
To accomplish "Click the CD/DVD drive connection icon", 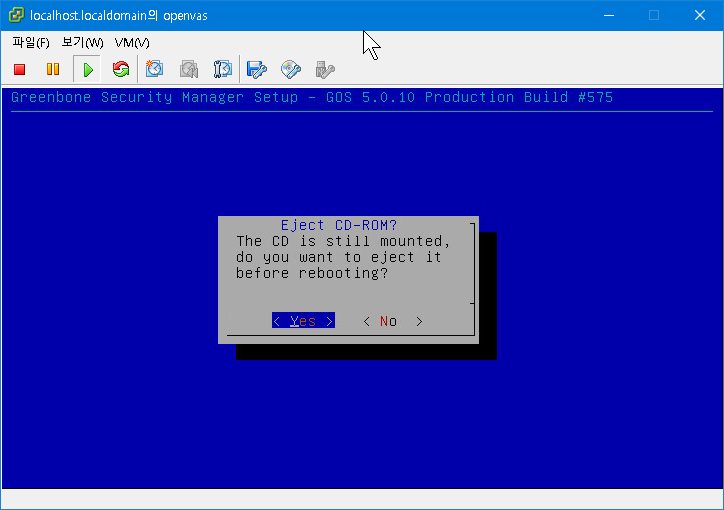I will (291, 69).
